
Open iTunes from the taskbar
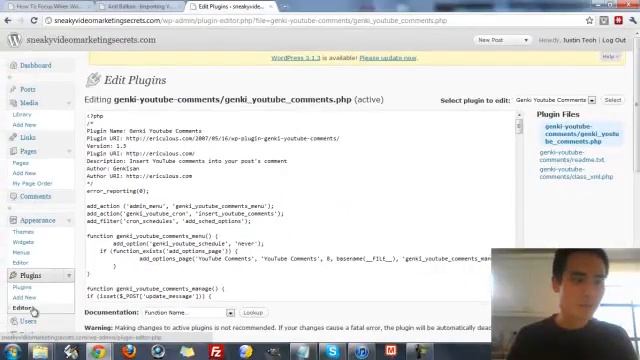pos(362,351)
